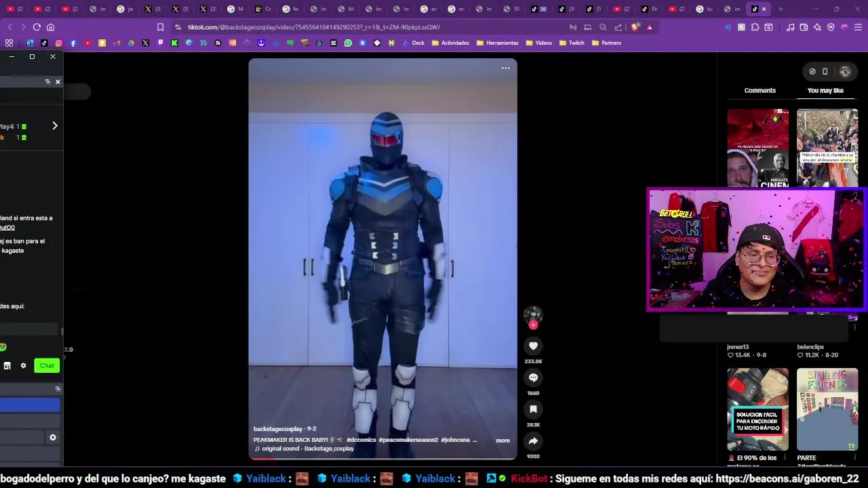Open the YouTube bookmark icon
The width and height of the screenshot is (868, 488).
coord(87,43)
